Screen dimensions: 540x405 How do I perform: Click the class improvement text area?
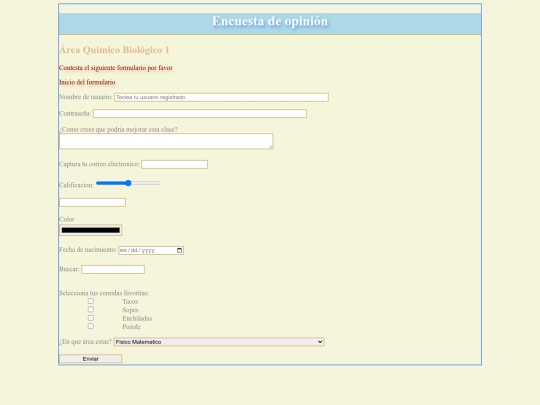click(166, 141)
